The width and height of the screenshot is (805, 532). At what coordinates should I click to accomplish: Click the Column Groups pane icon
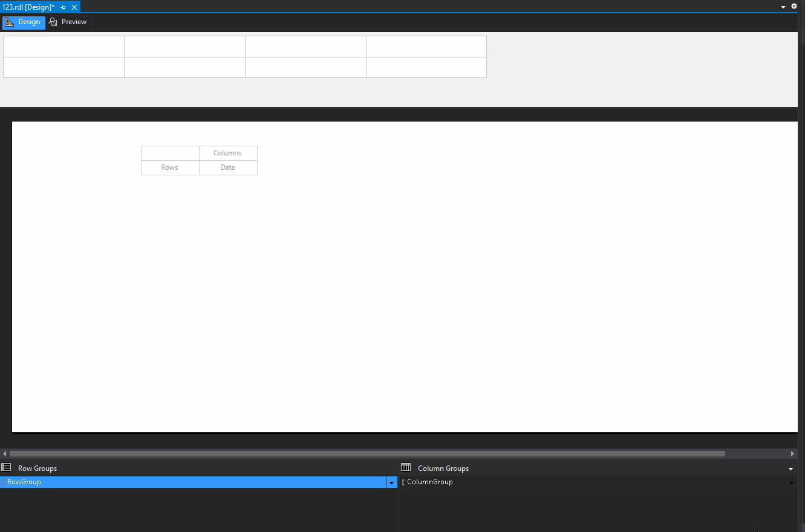pyautogui.click(x=406, y=467)
